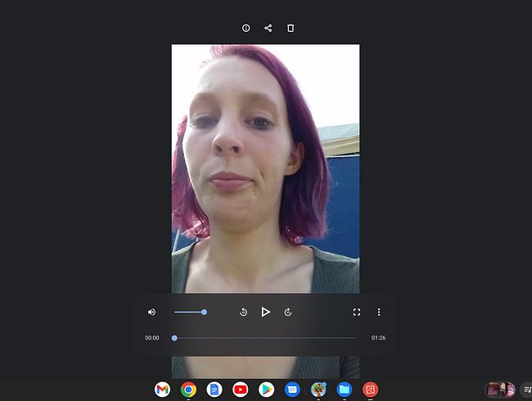
Task: Click the volume slider handle
Action: (204, 312)
